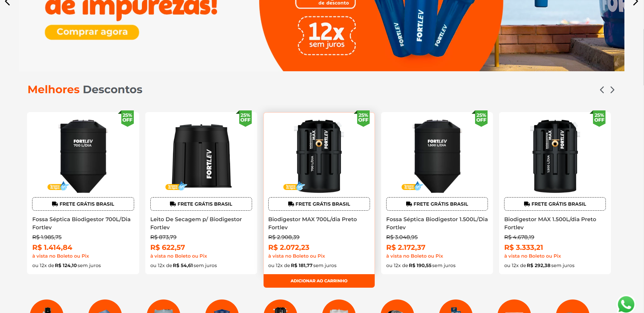Viewport: 644px width, 313px height.
Task: Go to previous hero banner slide
Action: [7, 3]
